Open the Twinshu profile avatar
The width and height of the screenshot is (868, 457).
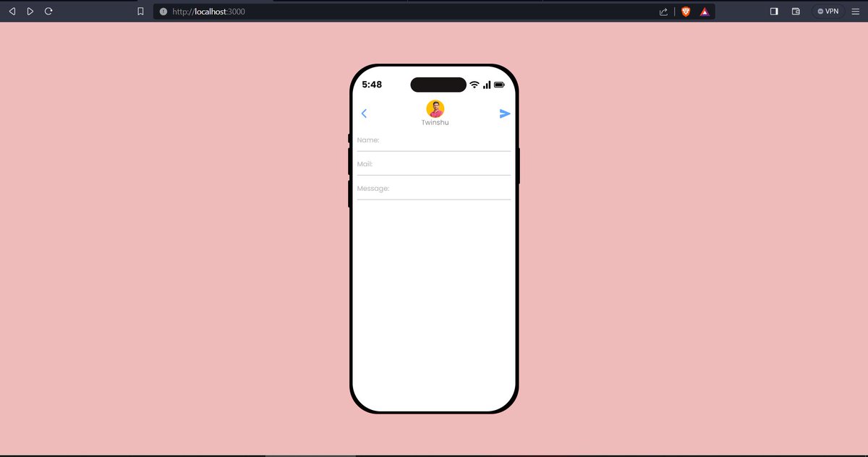click(435, 108)
